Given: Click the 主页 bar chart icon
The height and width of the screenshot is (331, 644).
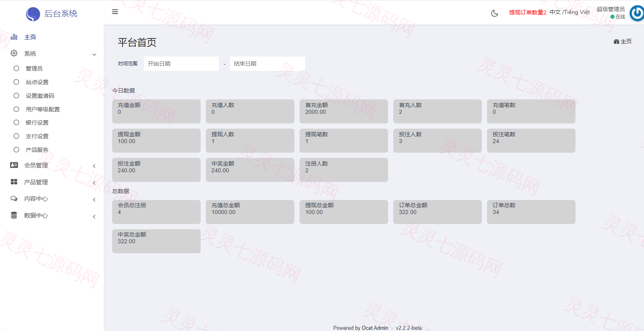Looking at the screenshot, I should (x=14, y=37).
